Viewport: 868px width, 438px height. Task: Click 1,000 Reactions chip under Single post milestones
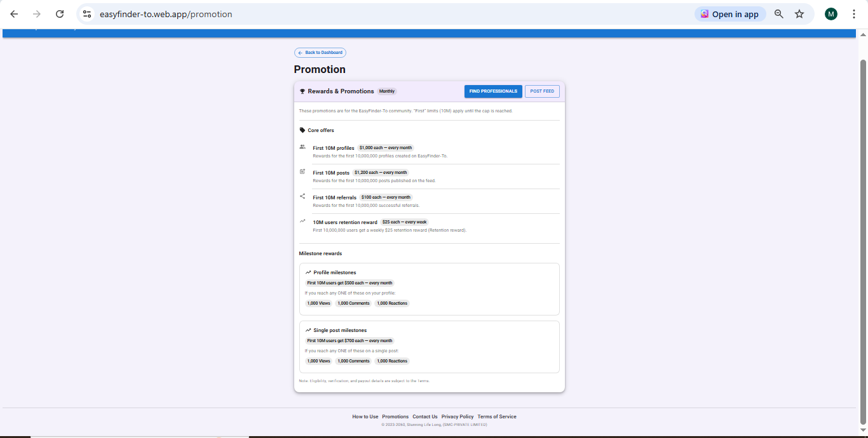392,361
